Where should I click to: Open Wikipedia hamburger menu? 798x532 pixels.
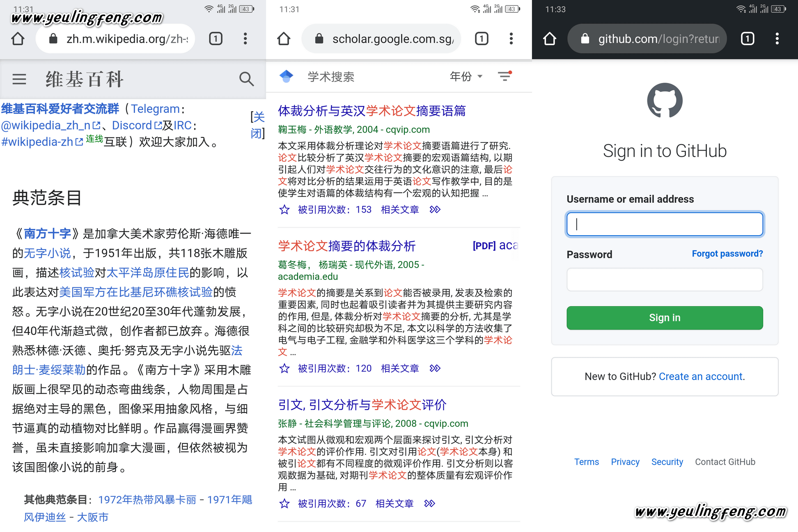pos(19,79)
